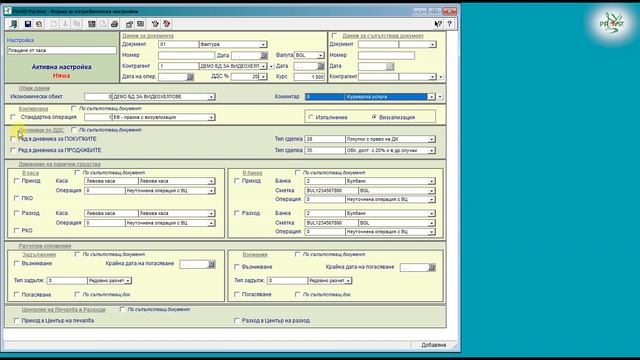The image size is (640, 360).
Task: Click the second red hand toolbar icon
Action: click(167, 24)
